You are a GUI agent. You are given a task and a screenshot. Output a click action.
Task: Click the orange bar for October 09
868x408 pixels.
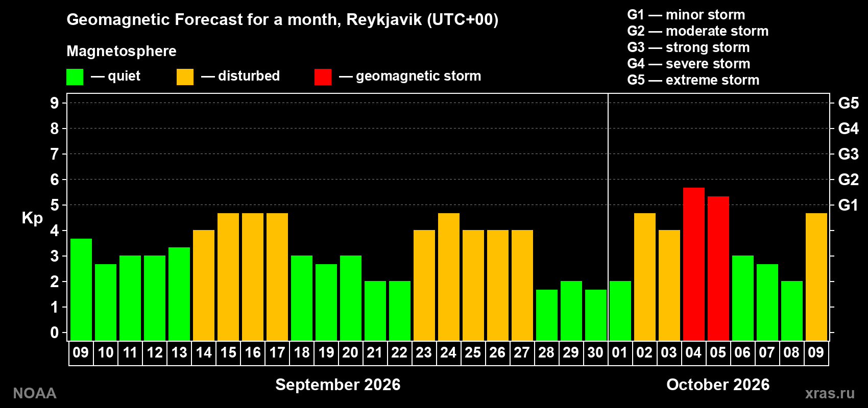point(816,277)
